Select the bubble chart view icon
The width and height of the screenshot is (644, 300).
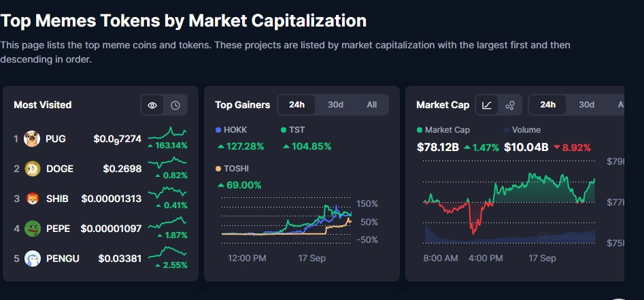pos(510,105)
